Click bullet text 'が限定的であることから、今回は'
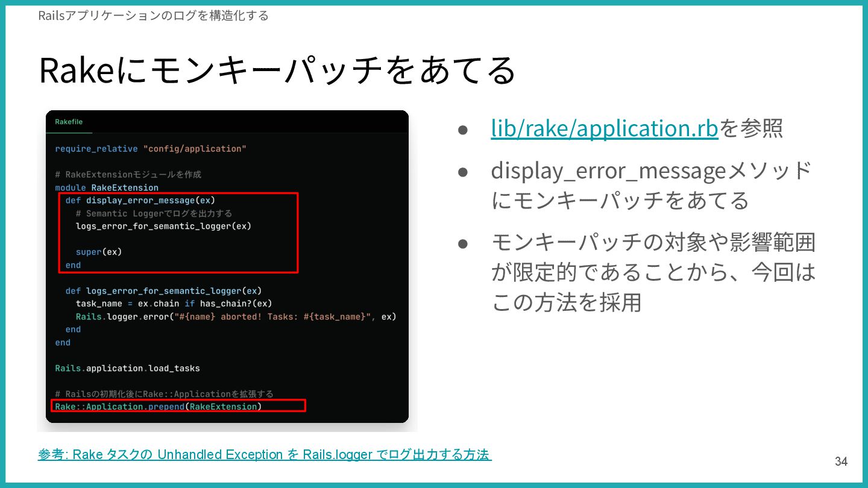Screen dimensions: 868x488 pyautogui.click(x=653, y=272)
